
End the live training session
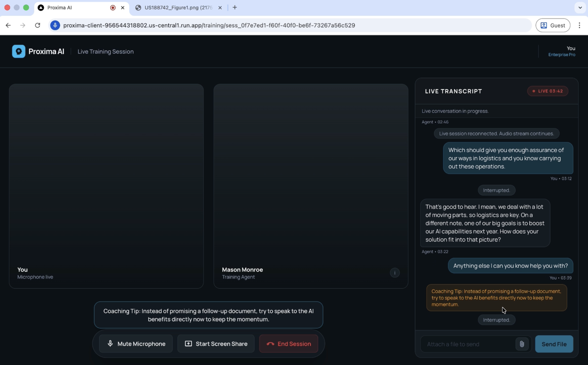tap(289, 344)
